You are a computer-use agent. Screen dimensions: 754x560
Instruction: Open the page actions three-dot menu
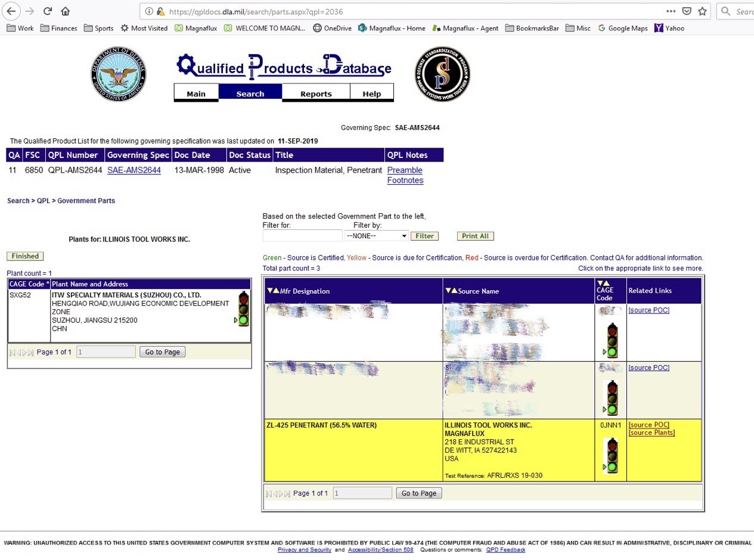pyautogui.click(x=671, y=11)
